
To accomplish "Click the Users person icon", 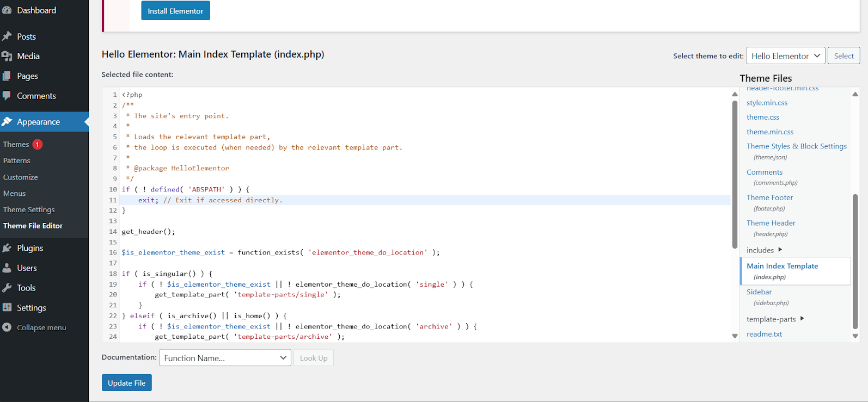I will (7, 268).
